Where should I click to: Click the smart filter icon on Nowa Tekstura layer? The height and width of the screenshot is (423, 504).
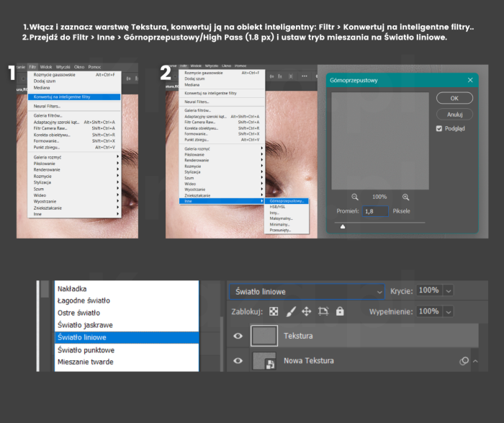pos(464,360)
